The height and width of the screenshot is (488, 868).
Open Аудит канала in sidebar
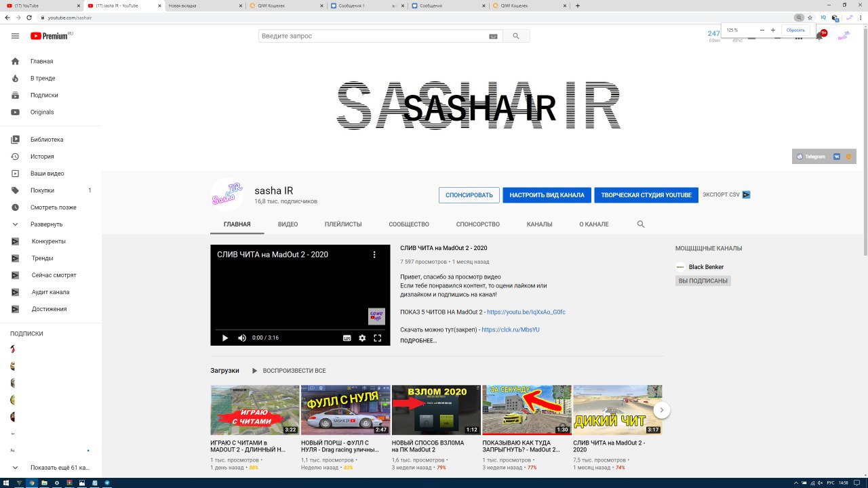51,292
